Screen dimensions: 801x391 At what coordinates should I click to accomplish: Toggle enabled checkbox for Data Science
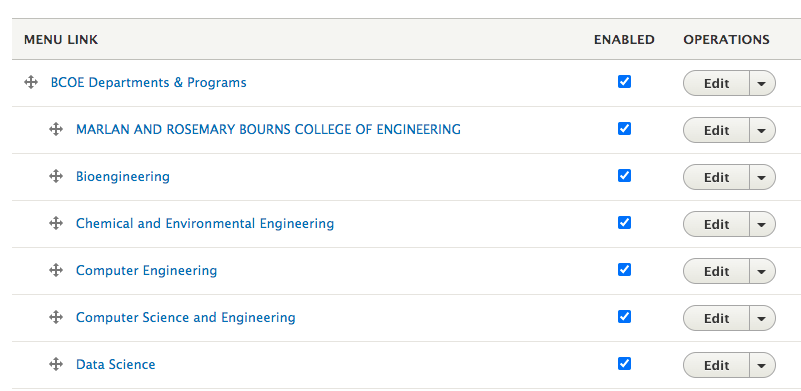coord(624,364)
